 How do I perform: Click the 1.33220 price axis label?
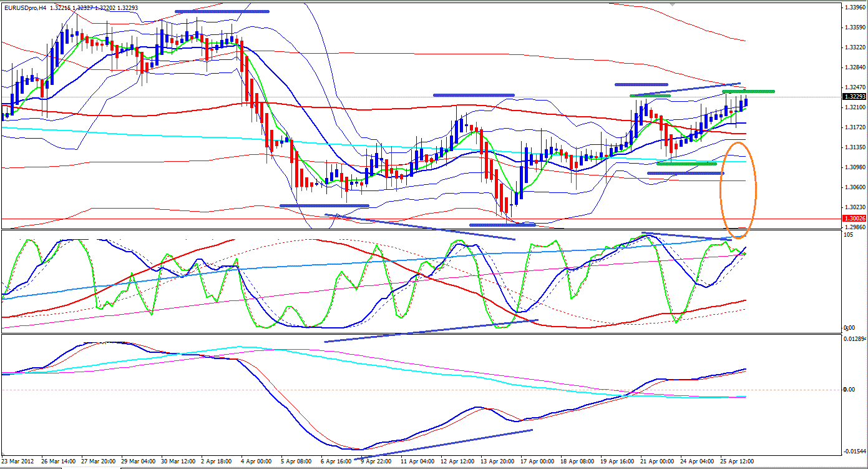click(854, 47)
